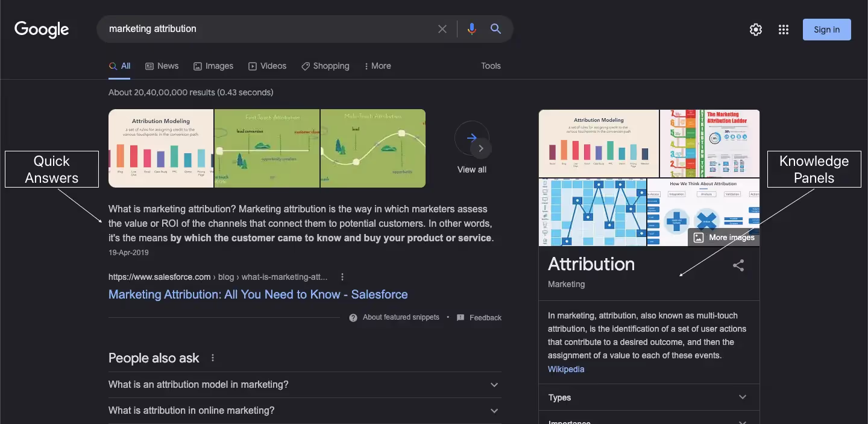Image resolution: width=868 pixels, height=424 pixels.
Task: Switch to the Shopping tab
Action: pos(325,66)
